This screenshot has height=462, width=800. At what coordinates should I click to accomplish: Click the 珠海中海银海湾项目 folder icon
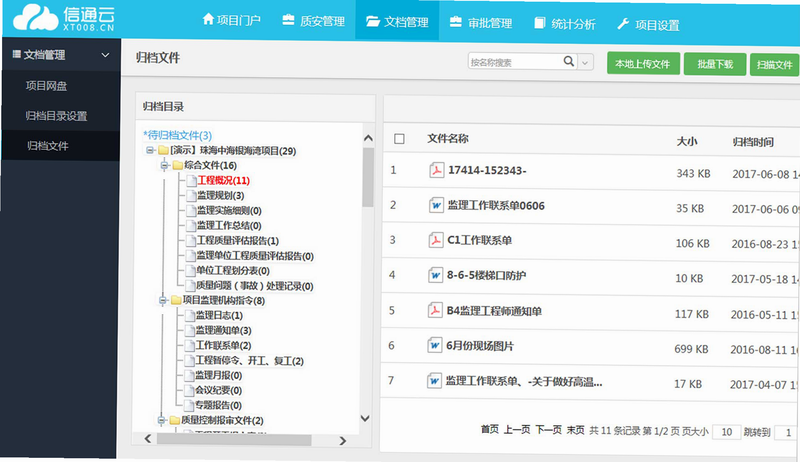[163, 150]
